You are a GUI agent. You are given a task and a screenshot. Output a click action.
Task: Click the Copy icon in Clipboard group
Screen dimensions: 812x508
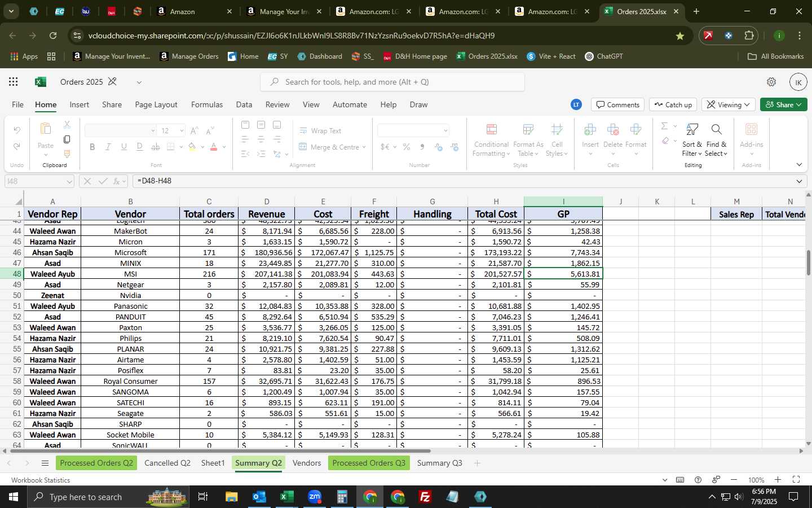pos(67,139)
